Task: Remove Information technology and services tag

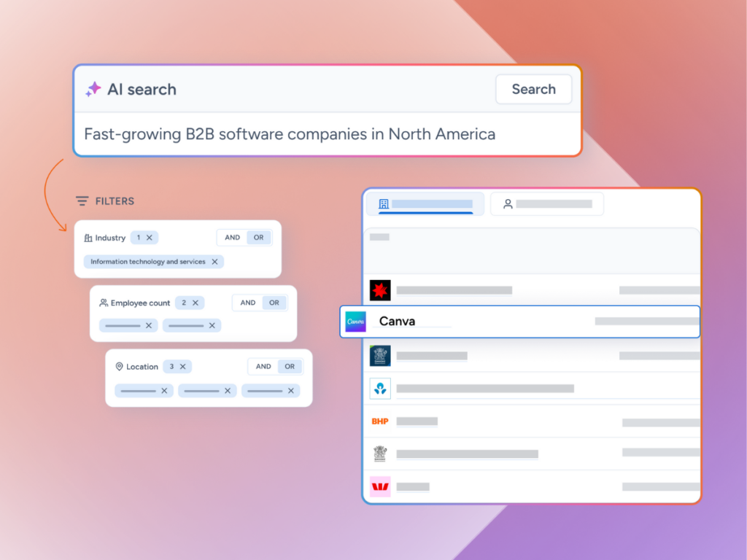Action: point(214,262)
